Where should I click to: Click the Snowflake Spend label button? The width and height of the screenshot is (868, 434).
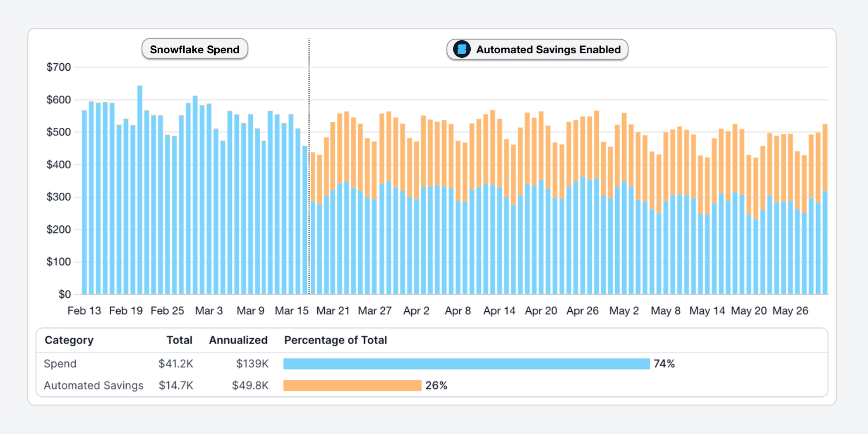tap(194, 49)
